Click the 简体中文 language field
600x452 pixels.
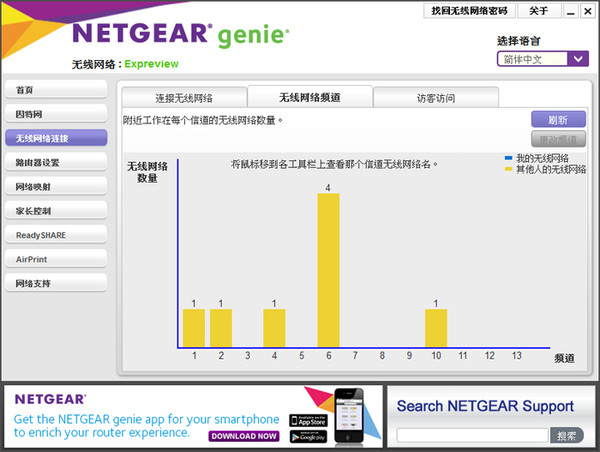532,59
